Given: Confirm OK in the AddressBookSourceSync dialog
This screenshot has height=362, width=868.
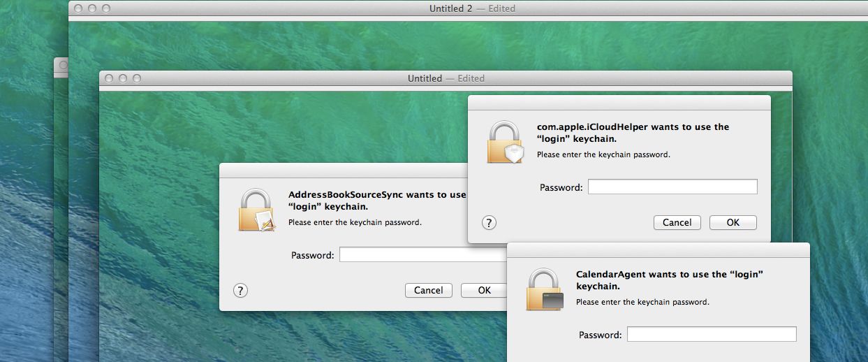Looking at the screenshot, I should coord(484,291).
